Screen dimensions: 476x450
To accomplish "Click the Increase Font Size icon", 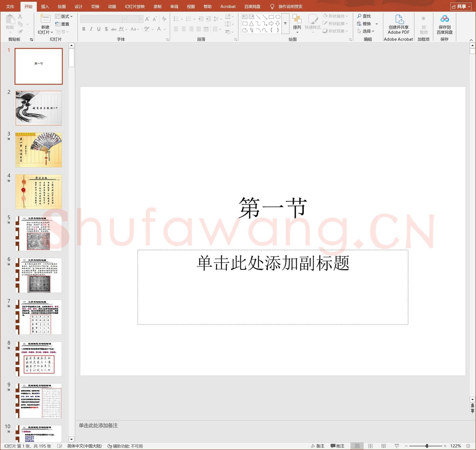I will [x=147, y=19].
